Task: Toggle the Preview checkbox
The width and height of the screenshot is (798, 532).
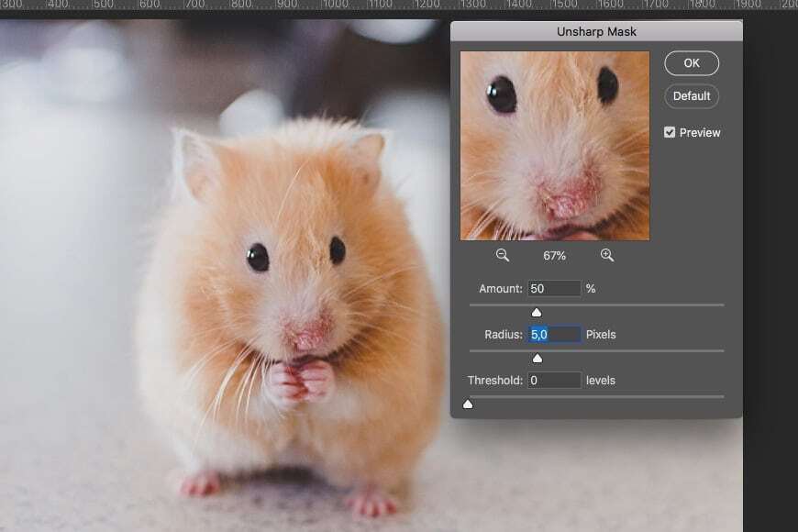Action: (670, 132)
